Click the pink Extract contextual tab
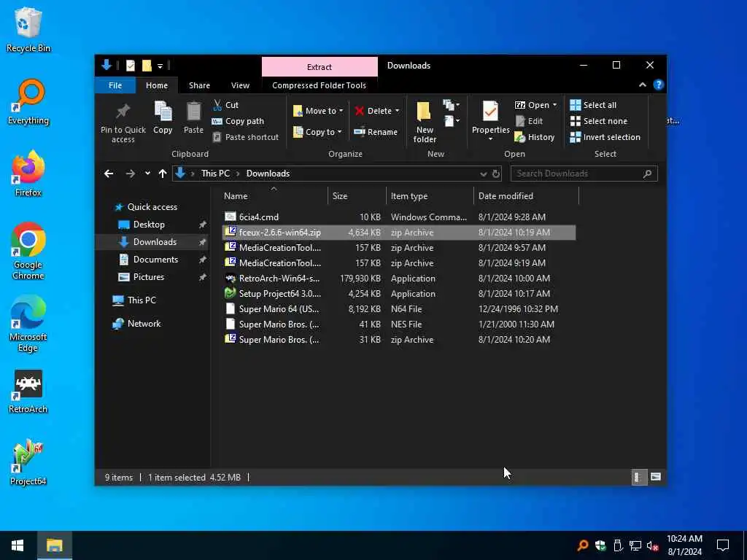747x560 pixels. [x=320, y=66]
